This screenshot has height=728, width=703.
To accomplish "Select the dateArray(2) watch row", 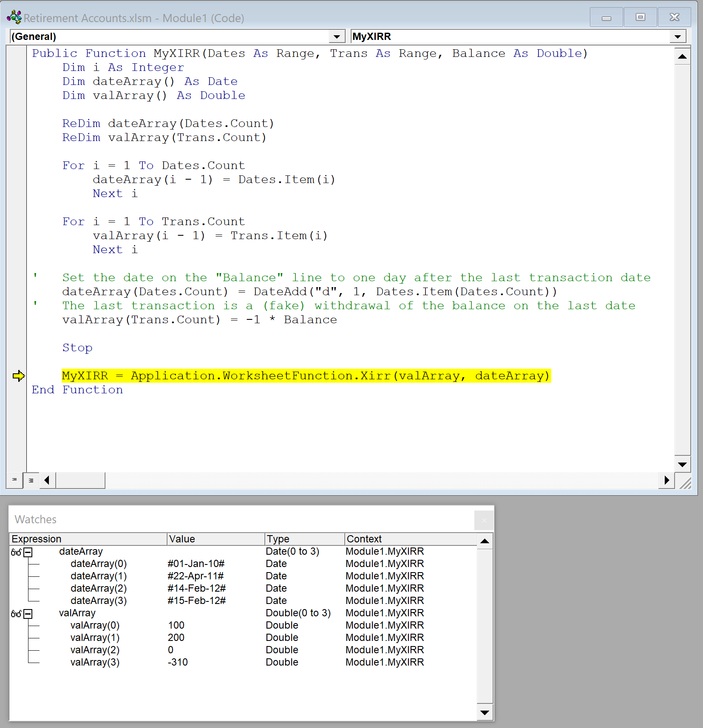I will click(x=243, y=588).
